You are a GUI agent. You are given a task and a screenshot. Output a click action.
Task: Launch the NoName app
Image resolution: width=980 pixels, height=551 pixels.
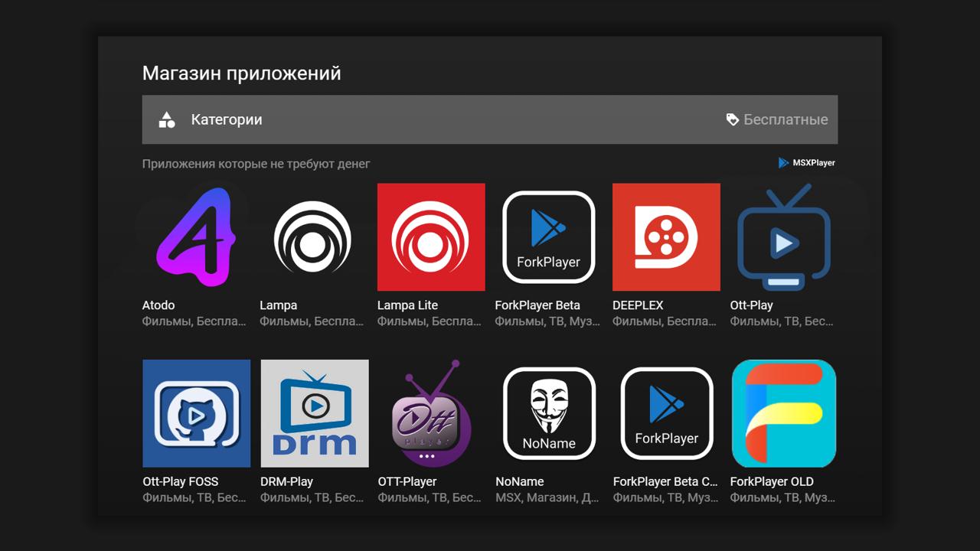pos(548,413)
